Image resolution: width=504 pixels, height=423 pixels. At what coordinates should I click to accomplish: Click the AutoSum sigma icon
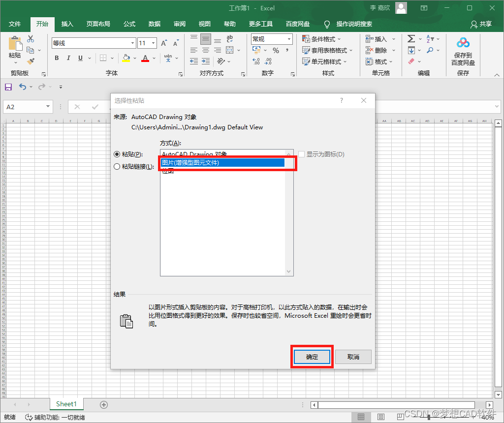tap(411, 39)
